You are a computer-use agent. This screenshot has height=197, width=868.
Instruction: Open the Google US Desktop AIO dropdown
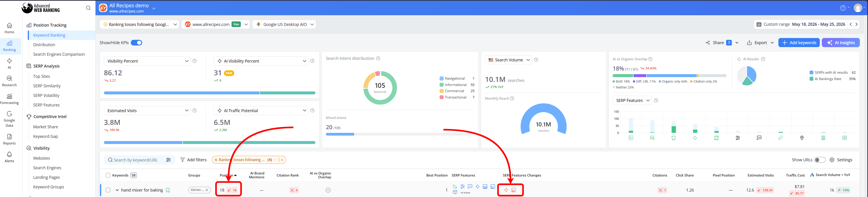pos(284,24)
